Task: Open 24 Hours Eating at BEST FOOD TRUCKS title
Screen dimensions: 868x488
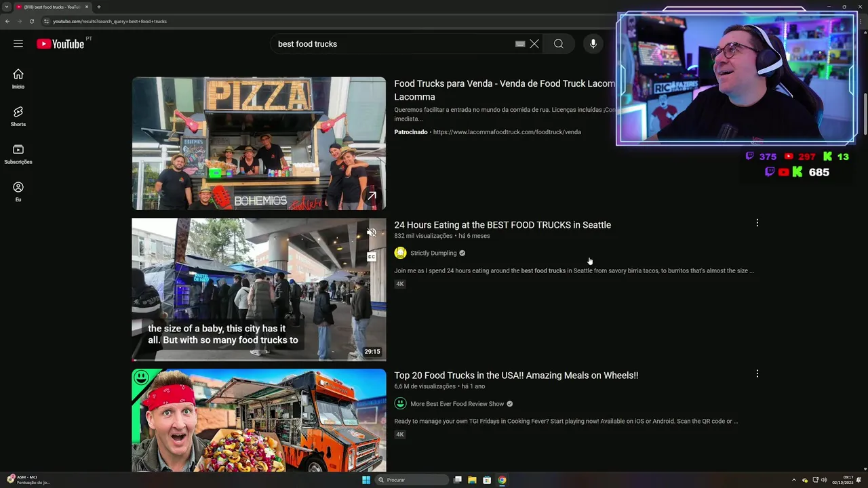Action: click(x=502, y=225)
